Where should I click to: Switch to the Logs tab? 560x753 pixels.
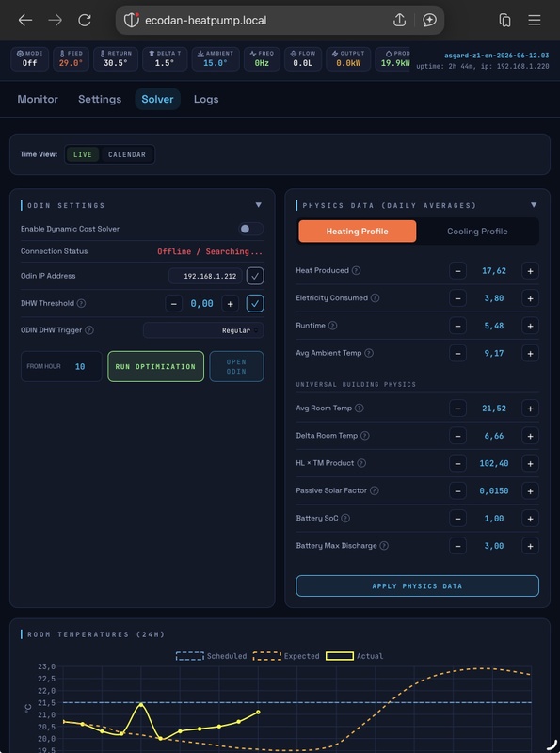pos(206,99)
